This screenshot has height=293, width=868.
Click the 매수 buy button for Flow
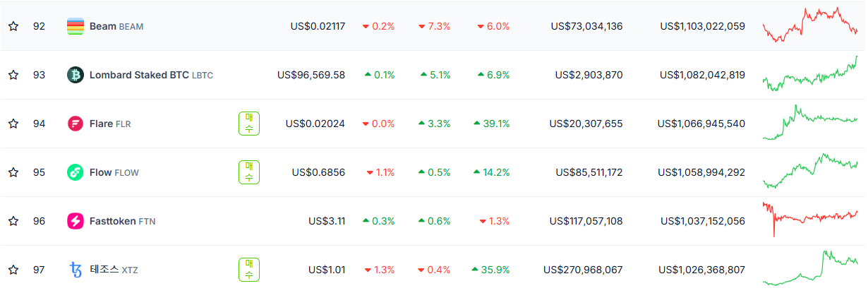click(x=248, y=172)
